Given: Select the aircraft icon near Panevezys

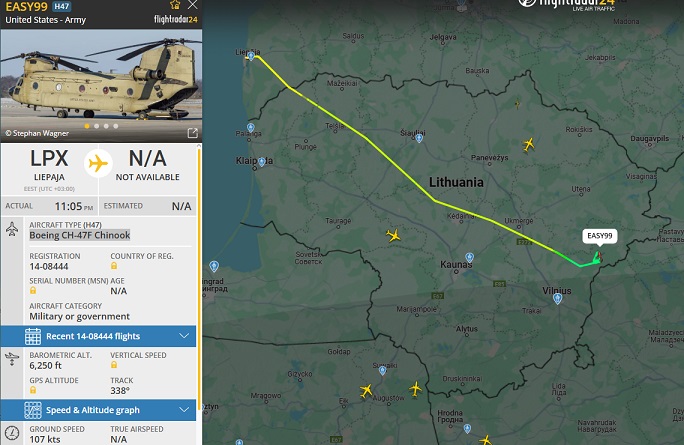Looking at the screenshot, I should 529,144.
